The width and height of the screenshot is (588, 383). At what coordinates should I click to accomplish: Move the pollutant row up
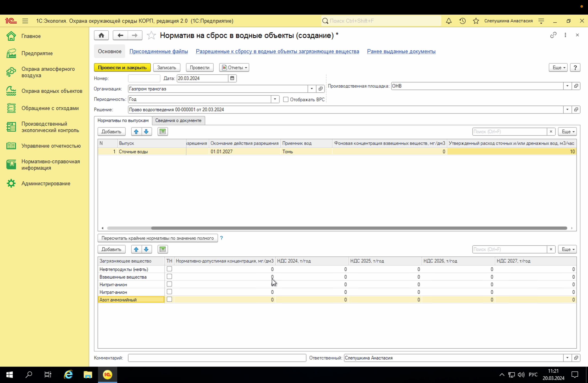click(136, 249)
